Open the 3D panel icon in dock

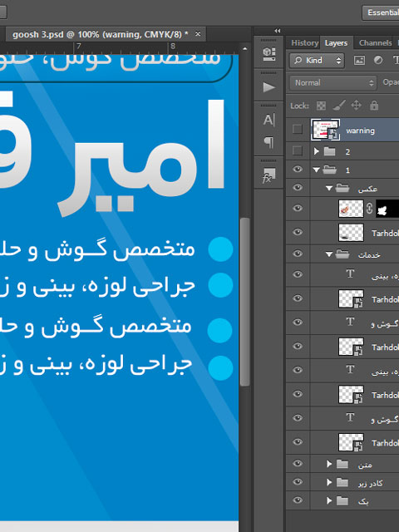click(268, 54)
